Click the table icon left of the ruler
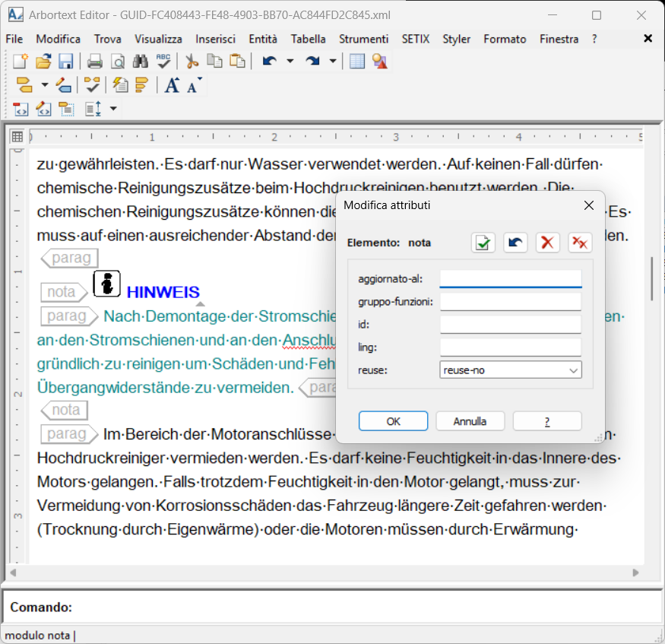 (17, 137)
